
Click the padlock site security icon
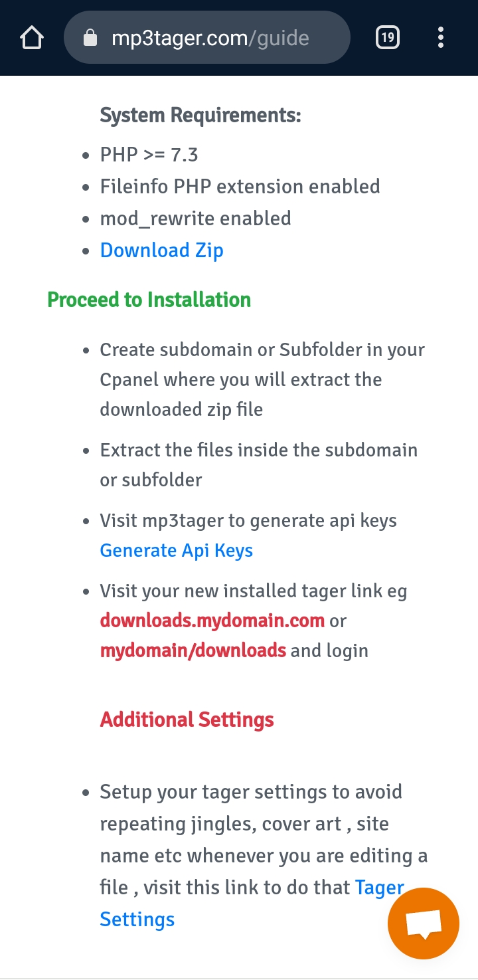90,39
